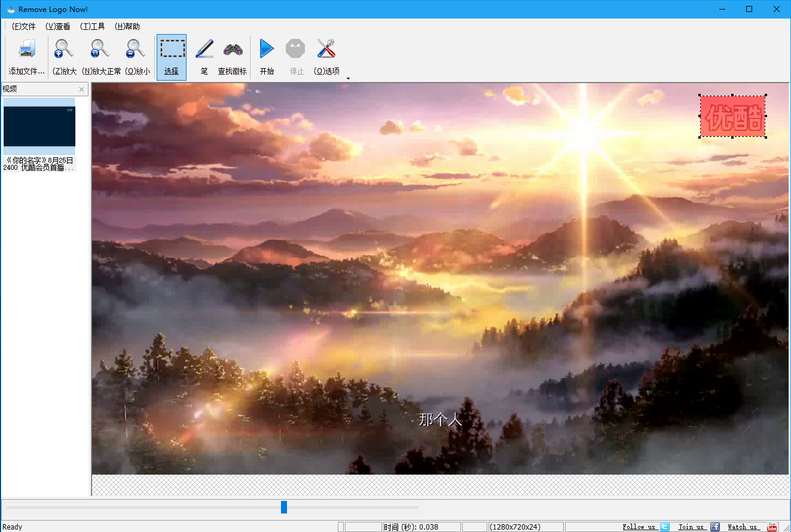The height and width of the screenshot is (532, 791).
Task: Open the 工具 (Tools) menu
Action: tap(93, 26)
